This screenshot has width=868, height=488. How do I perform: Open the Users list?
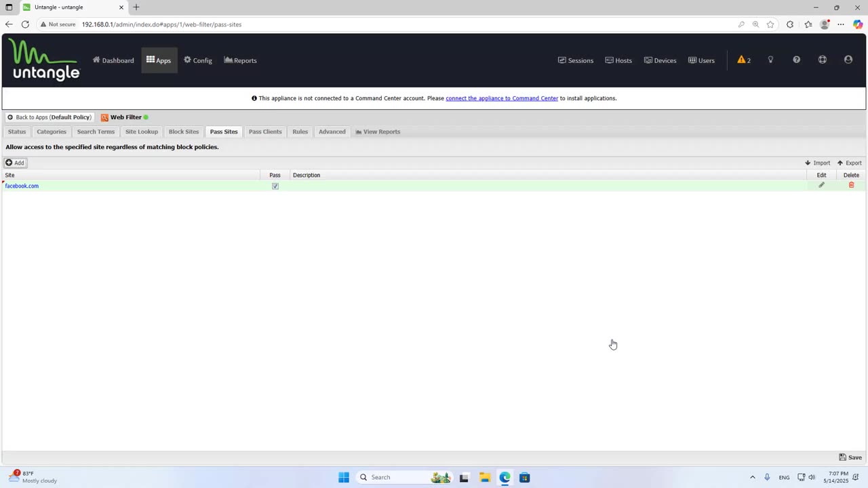(x=701, y=60)
